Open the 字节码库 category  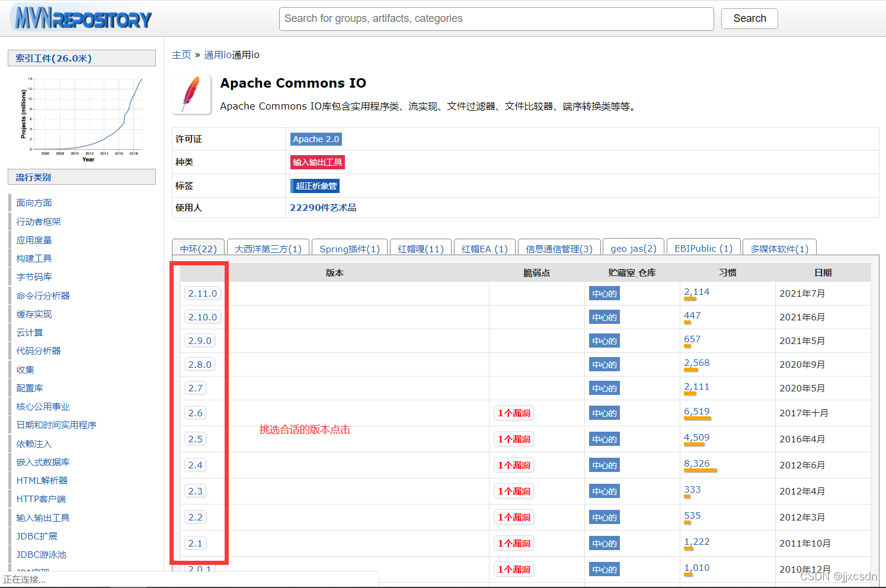coord(34,277)
